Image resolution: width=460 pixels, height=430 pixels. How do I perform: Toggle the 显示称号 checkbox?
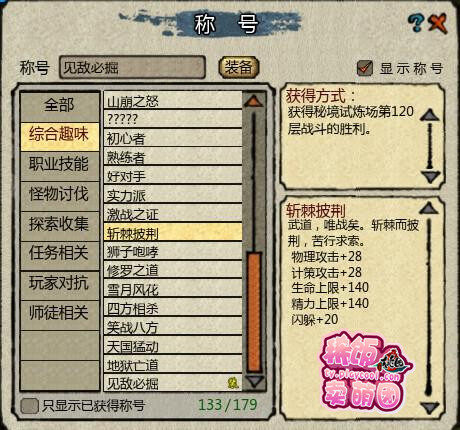pos(365,68)
